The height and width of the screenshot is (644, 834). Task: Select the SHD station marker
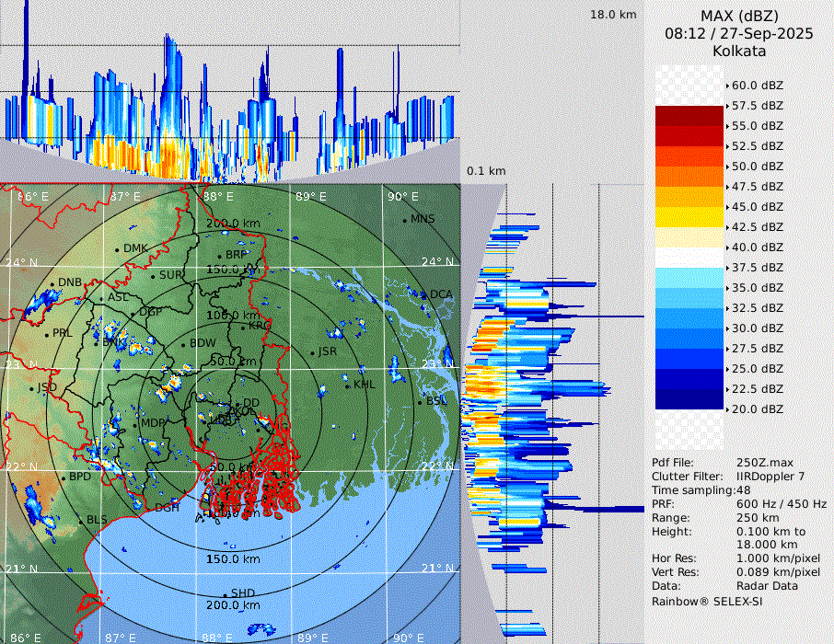(225, 594)
